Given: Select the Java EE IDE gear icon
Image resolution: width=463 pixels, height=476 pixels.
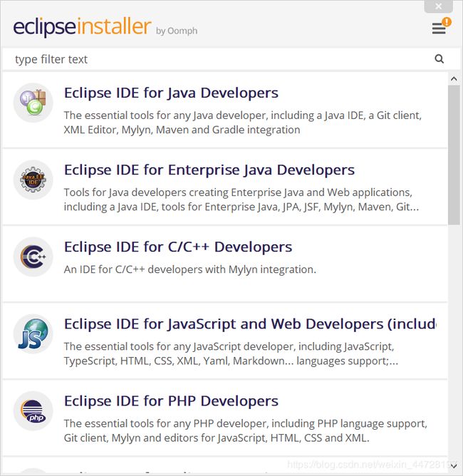Looking at the screenshot, I should tap(33, 180).
